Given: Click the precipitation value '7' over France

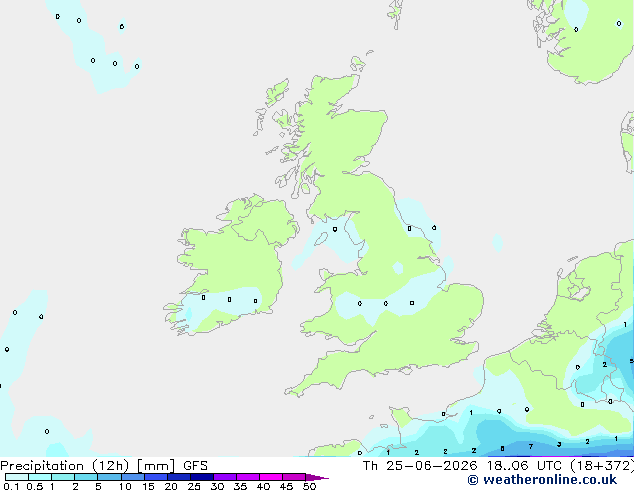Looking at the screenshot, I should 531,446.
